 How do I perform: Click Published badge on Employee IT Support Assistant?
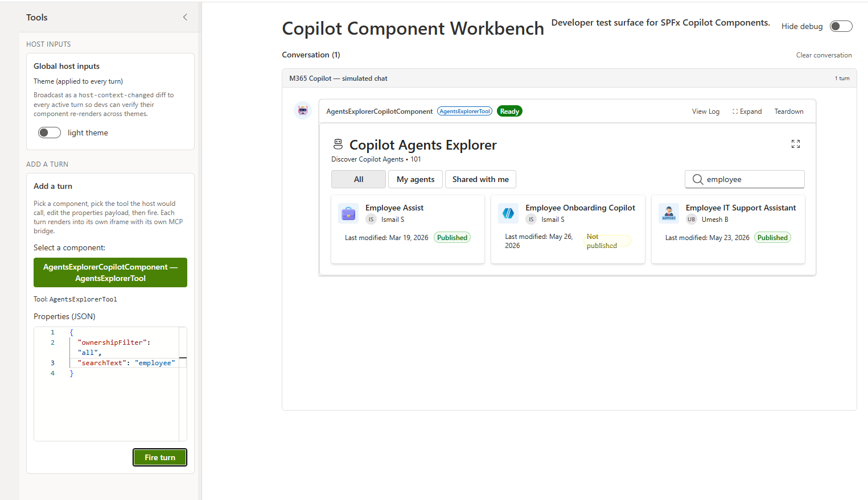point(772,238)
